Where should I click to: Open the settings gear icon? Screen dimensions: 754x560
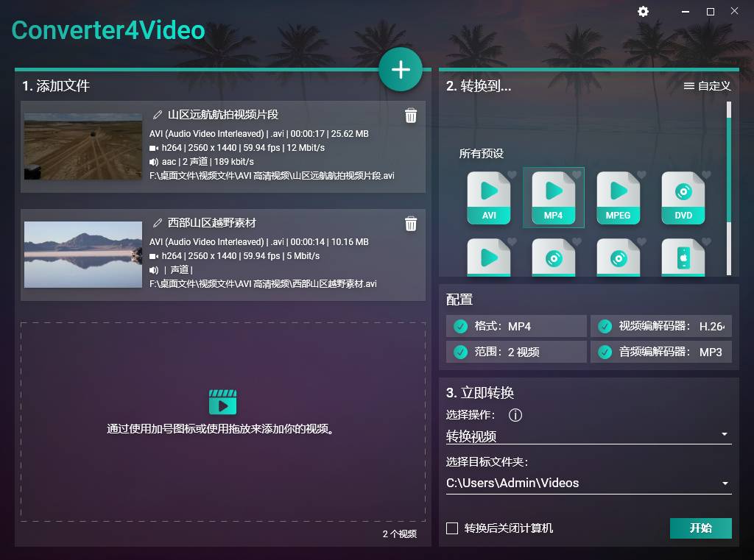[643, 11]
